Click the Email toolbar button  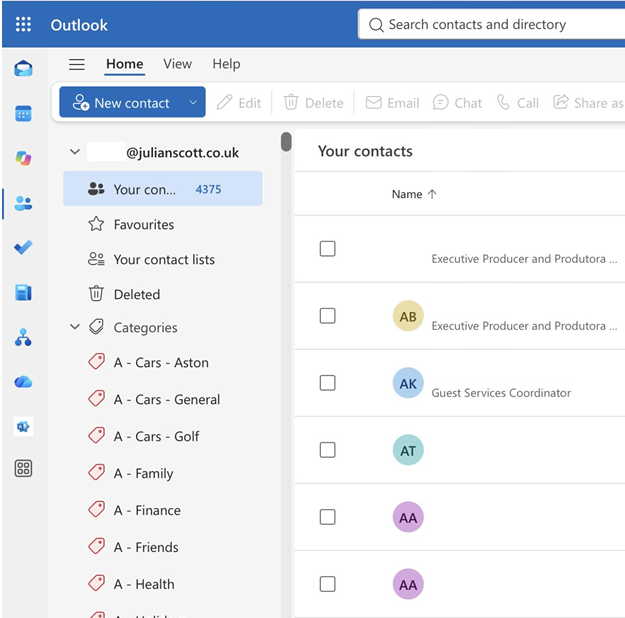392,103
